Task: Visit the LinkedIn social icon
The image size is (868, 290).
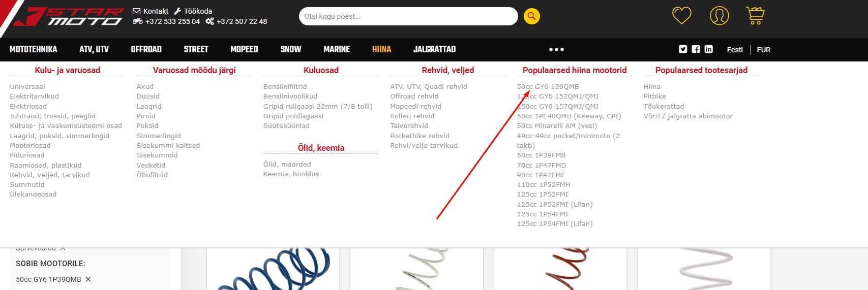Action: [708, 49]
